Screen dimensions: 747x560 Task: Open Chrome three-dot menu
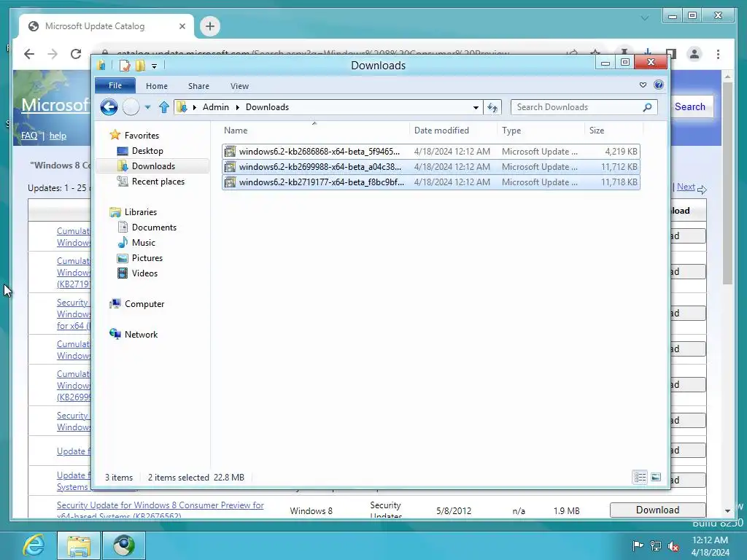coord(718,54)
